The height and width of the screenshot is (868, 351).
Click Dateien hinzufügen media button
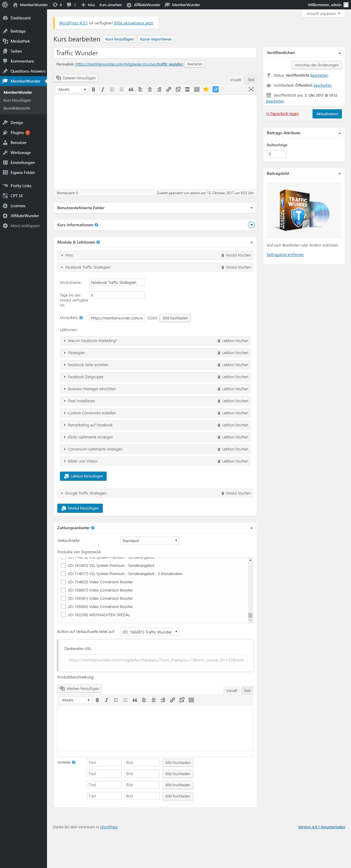[76, 78]
